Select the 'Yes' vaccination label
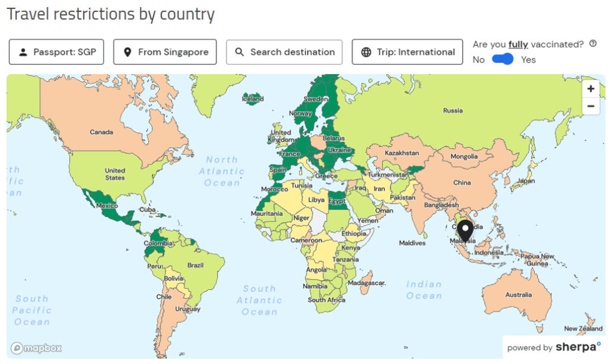Image resolution: width=612 pixels, height=364 pixels. (x=528, y=60)
